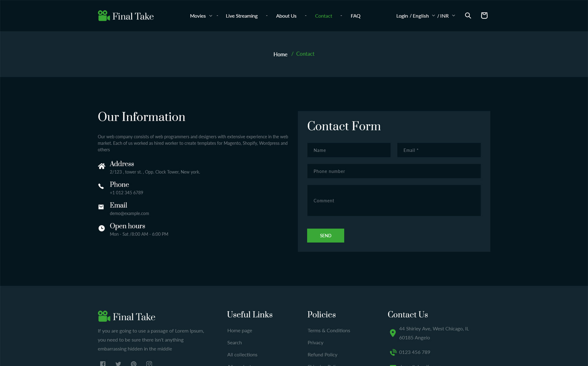
Task: Open the About Us menu item
Action: tap(286, 16)
